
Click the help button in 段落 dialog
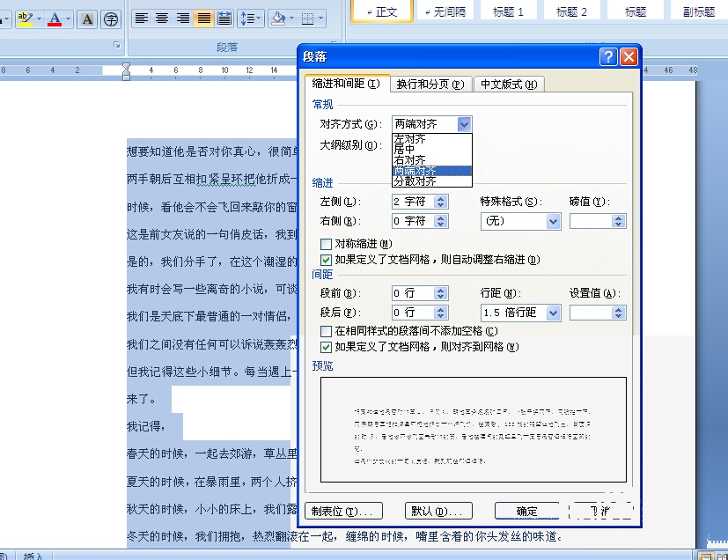tap(608, 56)
